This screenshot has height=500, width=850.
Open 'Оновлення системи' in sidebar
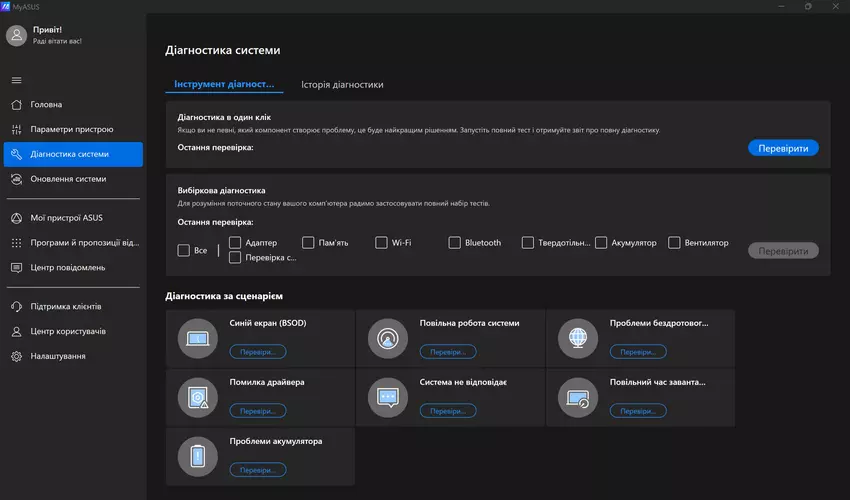[x=68, y=179]
